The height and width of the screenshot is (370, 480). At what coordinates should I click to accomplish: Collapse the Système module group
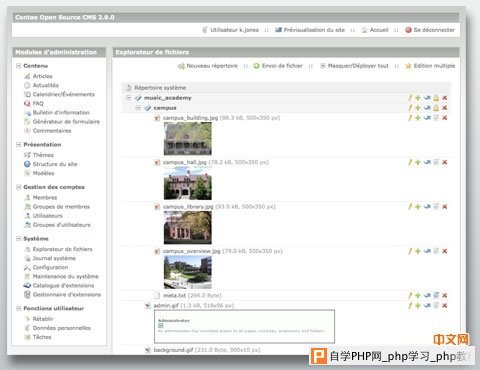click(x=19, y=238)
